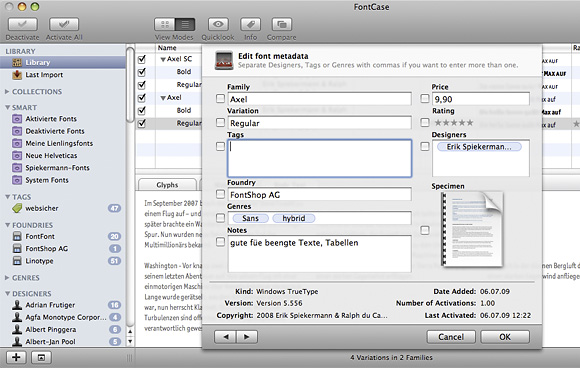Image resolution: width=580 pixels, height=368 pixels.
Task: Click the Activate All toolbar icon
Action: tap(64, 24)
